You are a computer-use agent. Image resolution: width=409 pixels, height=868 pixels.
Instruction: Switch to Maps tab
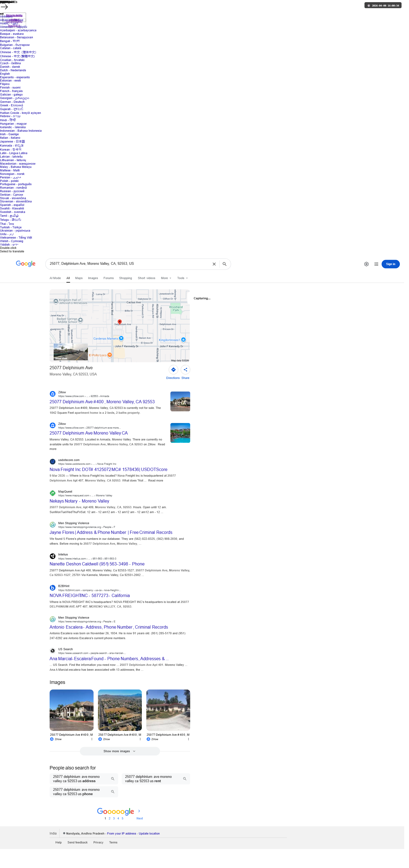coord(79,278)
